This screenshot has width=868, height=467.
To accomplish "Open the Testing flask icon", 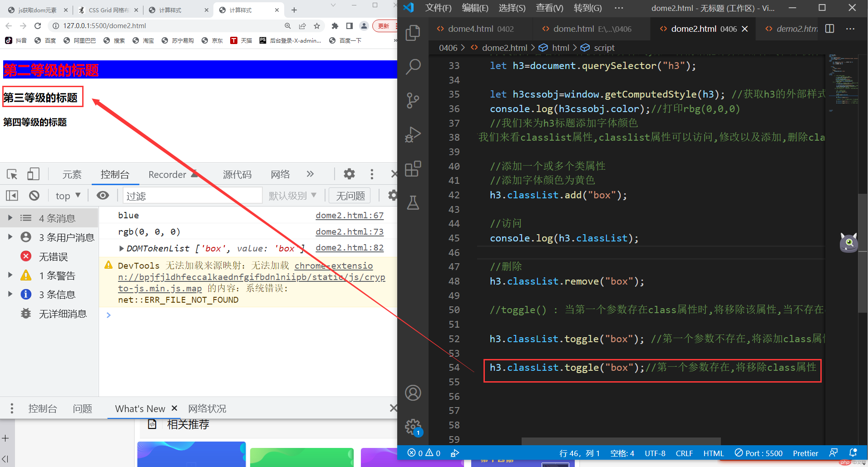I will pyautogui.click(x=413, y=203).
